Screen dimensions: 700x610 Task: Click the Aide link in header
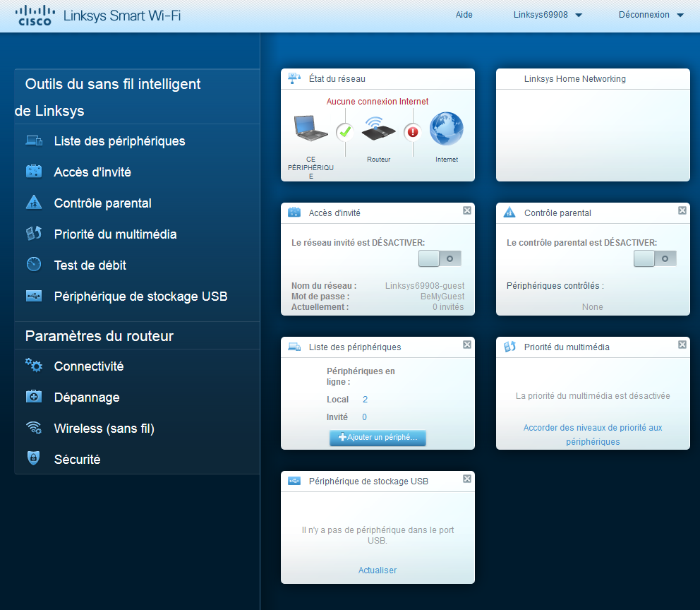[464, 15]
